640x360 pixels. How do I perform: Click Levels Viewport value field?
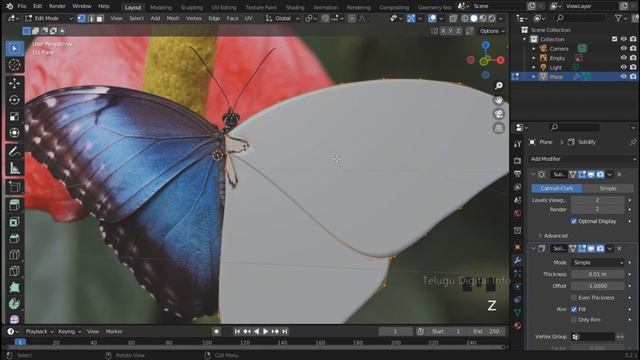click(598, 200)
